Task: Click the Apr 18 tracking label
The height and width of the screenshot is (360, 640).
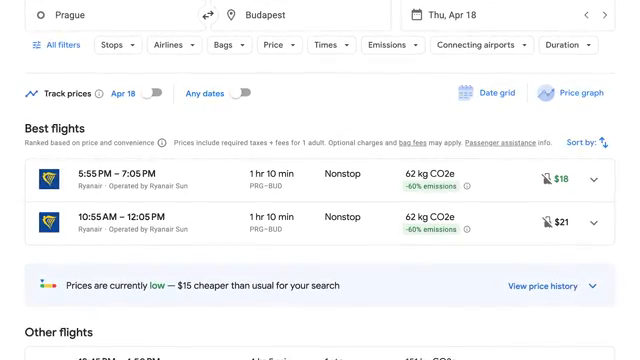Action: point(123,93)
